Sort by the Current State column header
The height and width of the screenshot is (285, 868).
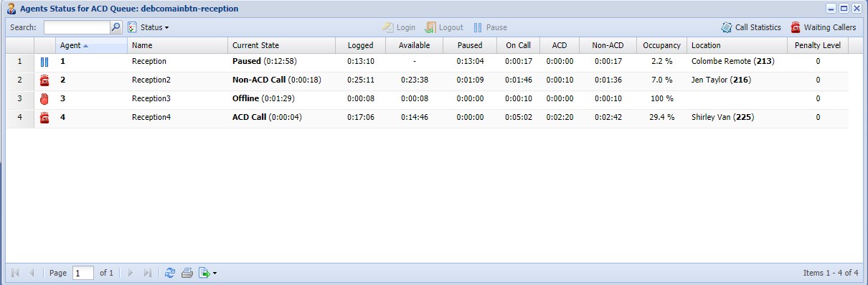[281, 45]
